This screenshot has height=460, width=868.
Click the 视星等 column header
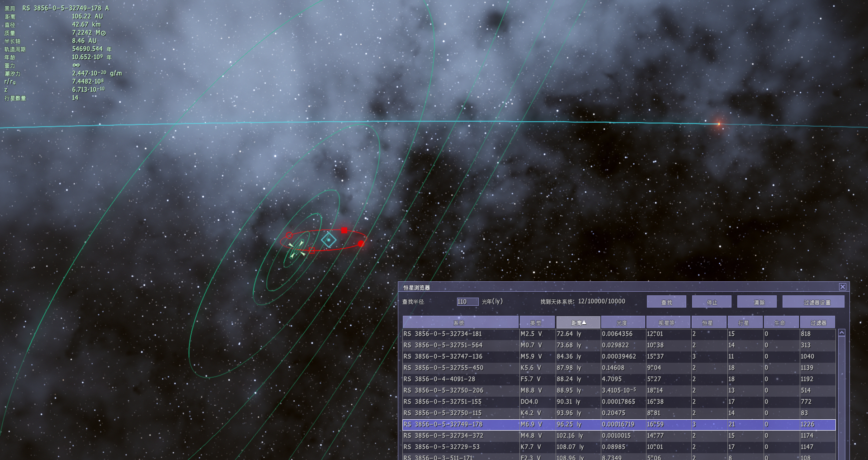coord(668,322)
